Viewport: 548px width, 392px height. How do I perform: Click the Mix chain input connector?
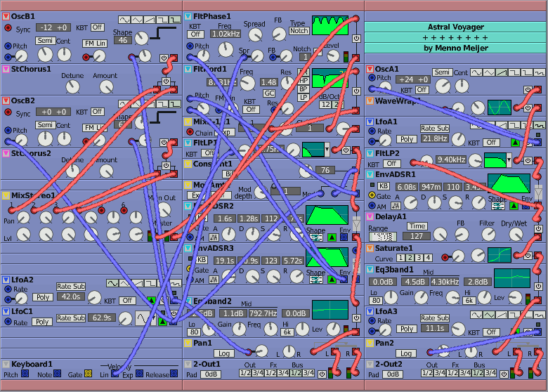pyautogui.click(x=190, y=132)
